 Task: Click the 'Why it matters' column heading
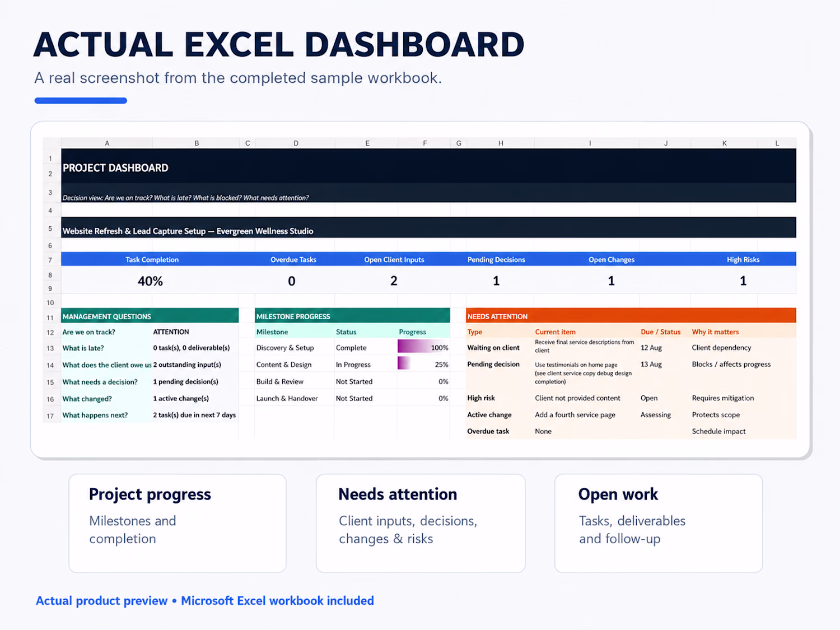pos(715,332)
